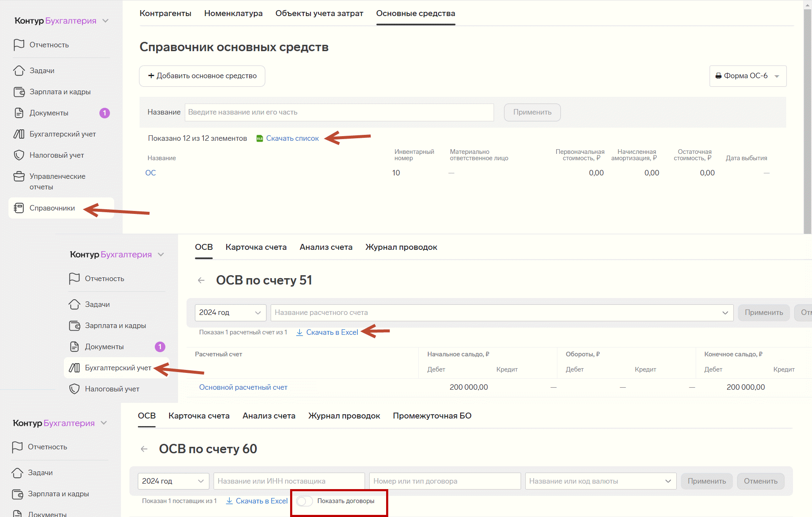
Task: Open Карточка счета tab in account 60 panel
Action: click(x=199, y=416)
